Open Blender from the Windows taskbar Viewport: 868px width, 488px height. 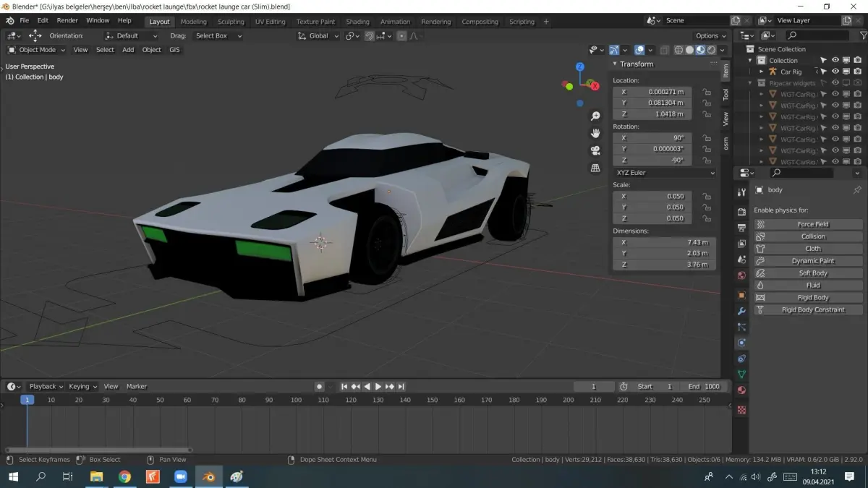(209, 476)
